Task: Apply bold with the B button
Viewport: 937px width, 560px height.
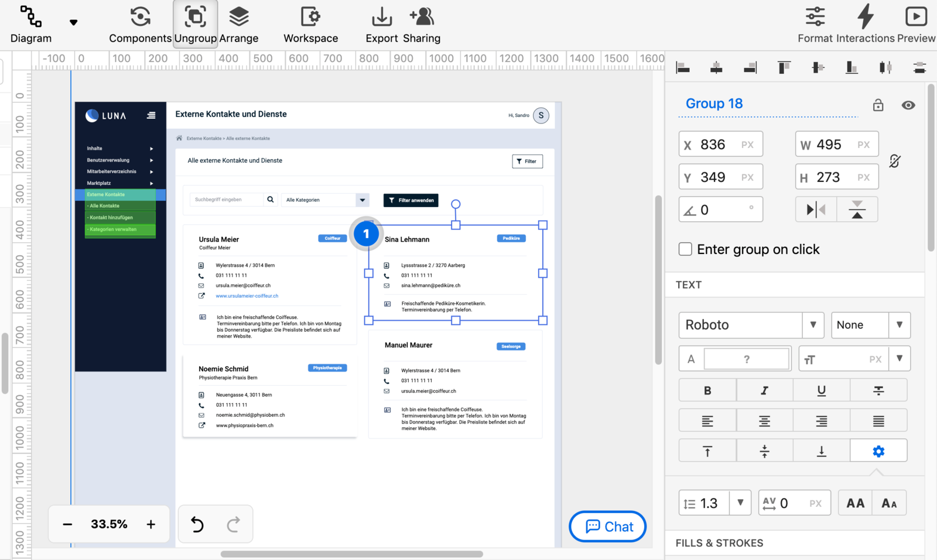Action: (x=707, y=390)
